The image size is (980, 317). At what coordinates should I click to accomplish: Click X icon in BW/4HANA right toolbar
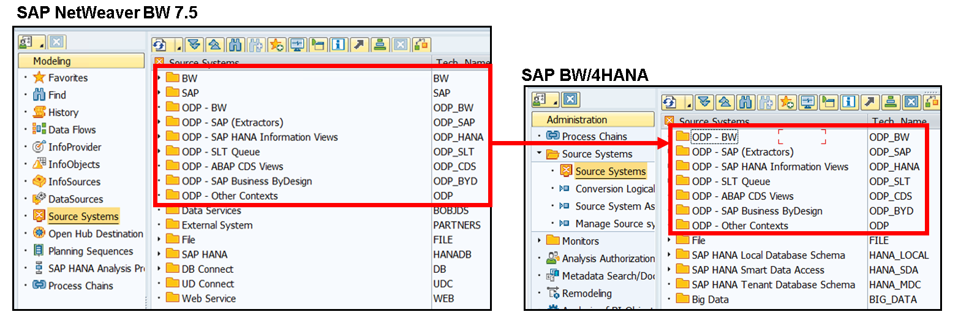point(911,102)
